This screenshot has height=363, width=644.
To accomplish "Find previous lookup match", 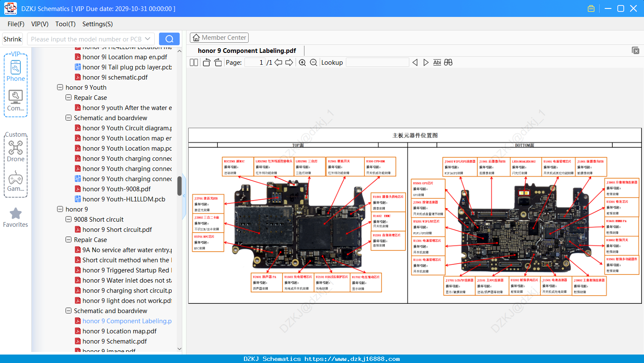I will 415,63.
